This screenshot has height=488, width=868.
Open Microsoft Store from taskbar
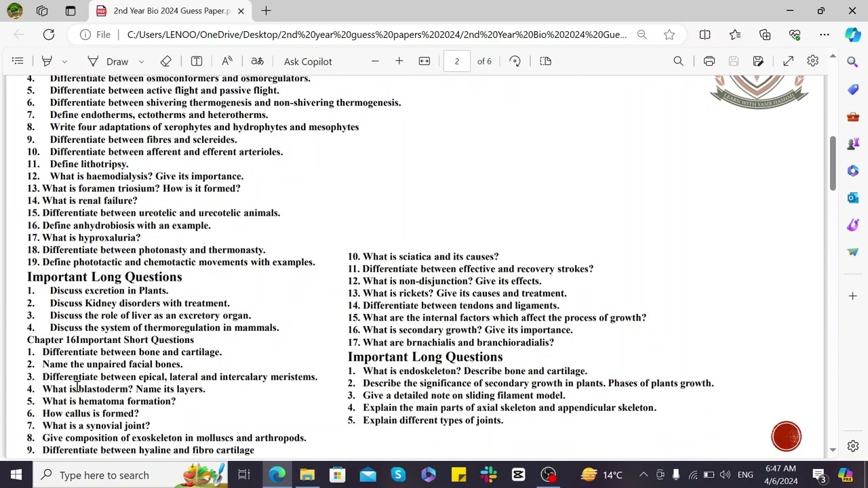[337, 474]
